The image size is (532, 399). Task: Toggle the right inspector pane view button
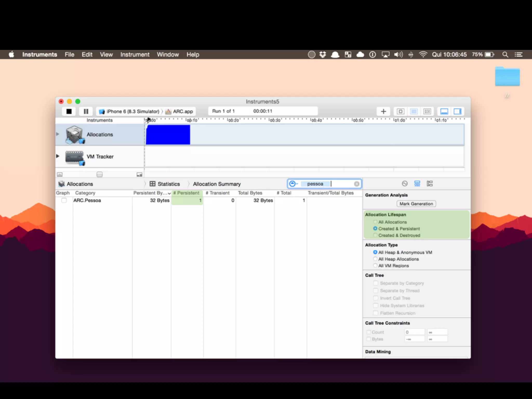pos(457,111)
